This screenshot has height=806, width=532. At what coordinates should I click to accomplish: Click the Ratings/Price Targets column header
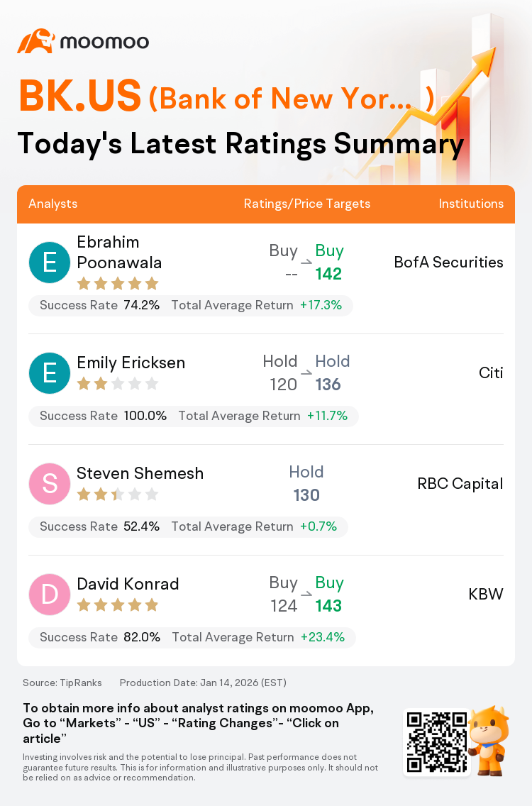click(306, 204)
